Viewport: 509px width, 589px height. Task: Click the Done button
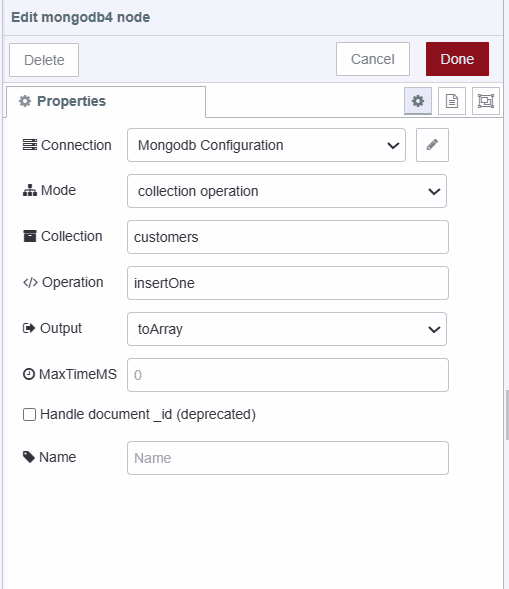pos(457,59)
